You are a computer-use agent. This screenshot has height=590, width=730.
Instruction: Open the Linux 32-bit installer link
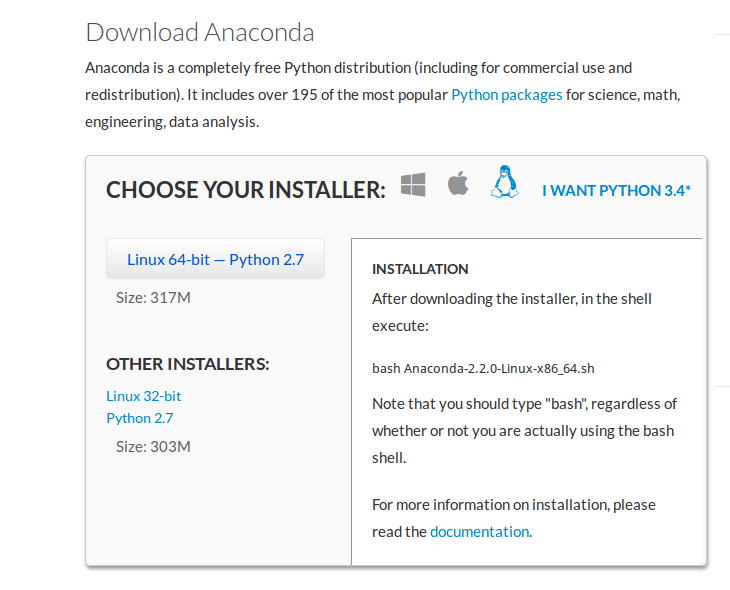pos(143,396)
